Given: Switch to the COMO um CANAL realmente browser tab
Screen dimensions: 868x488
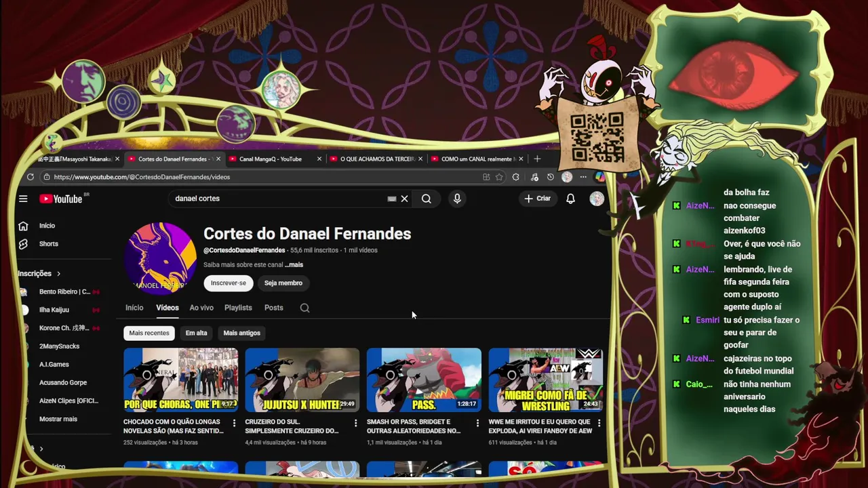Looking at the screenshot, I should point(478,159).
